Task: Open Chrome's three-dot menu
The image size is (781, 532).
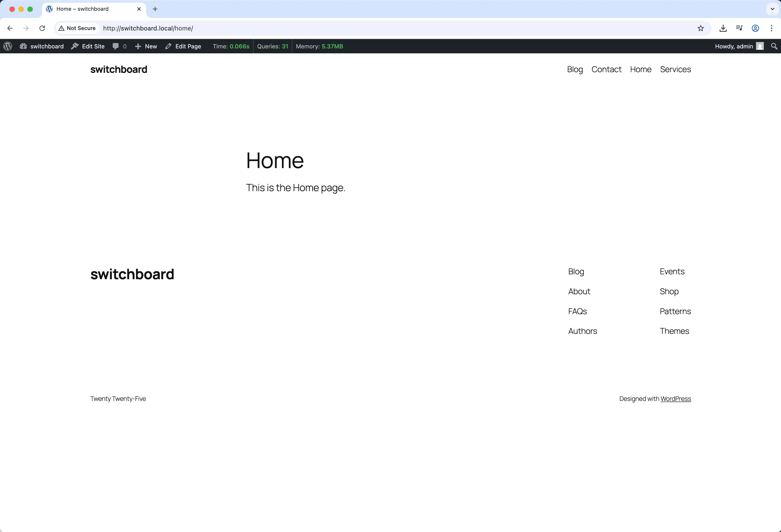Action: [x=771, y=28]
